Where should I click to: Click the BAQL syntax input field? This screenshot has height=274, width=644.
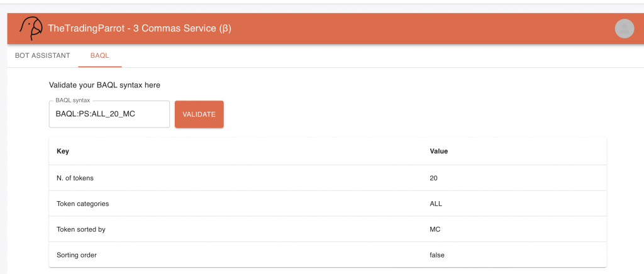tap(109, 114)
